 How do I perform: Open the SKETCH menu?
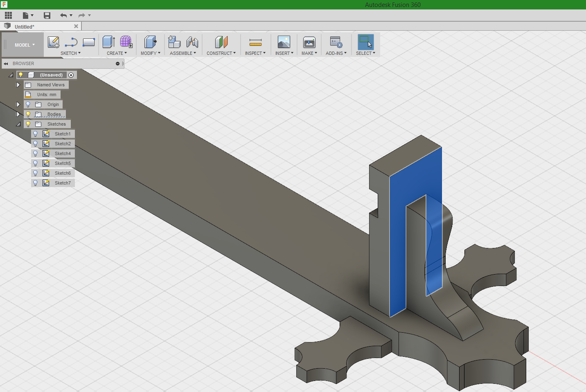70,53
